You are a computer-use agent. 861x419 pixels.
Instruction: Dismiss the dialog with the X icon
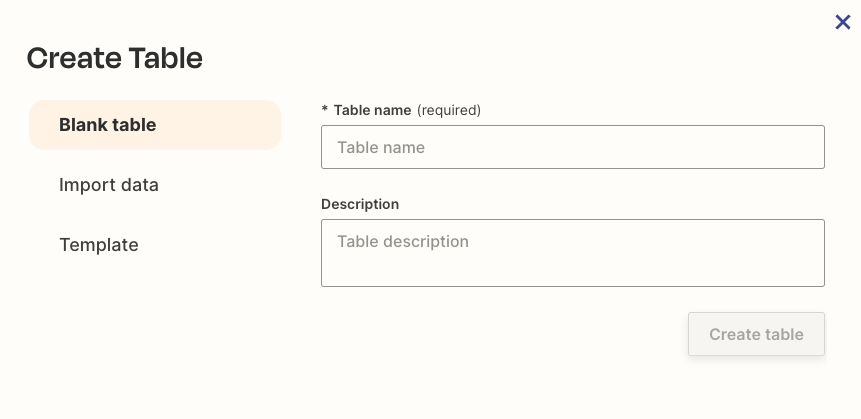pos(842,22)
